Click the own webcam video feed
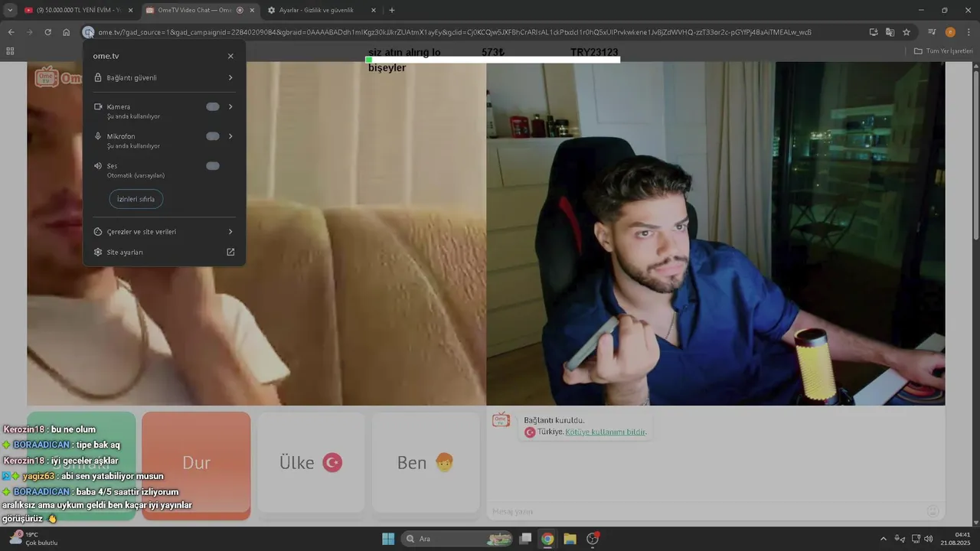Screen dimensions: 980x551 (715, 233)
